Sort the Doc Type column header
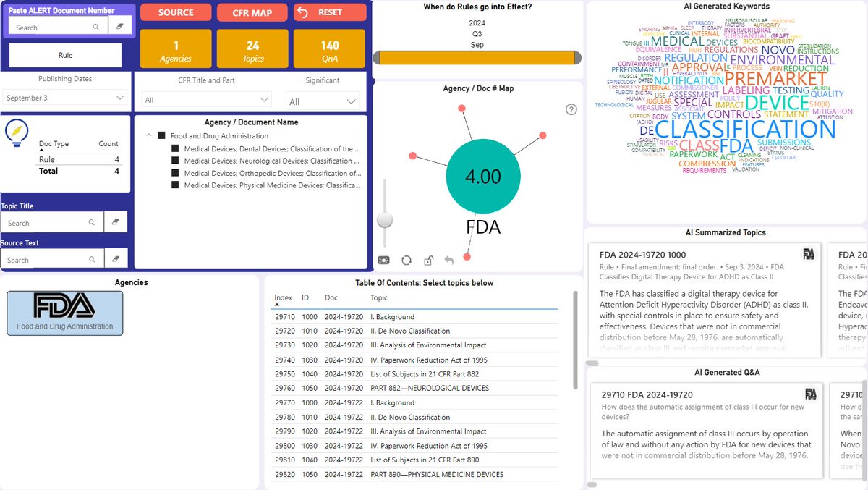Image resolution: width=868 pixels, height=490 pixels. (x=54, y=144)
